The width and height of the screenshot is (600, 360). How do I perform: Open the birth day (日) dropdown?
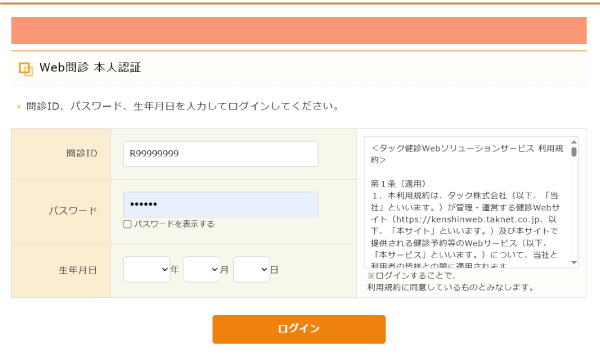coord(251,269)
